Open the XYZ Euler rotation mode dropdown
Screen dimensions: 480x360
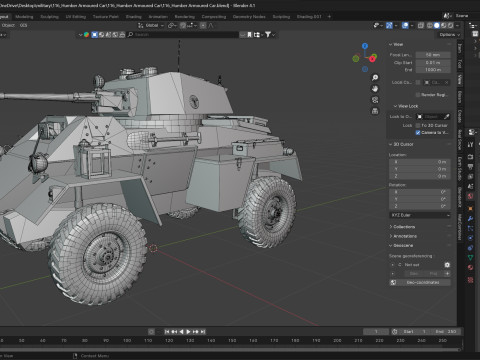pyautogui.click(x=420, y=215)
